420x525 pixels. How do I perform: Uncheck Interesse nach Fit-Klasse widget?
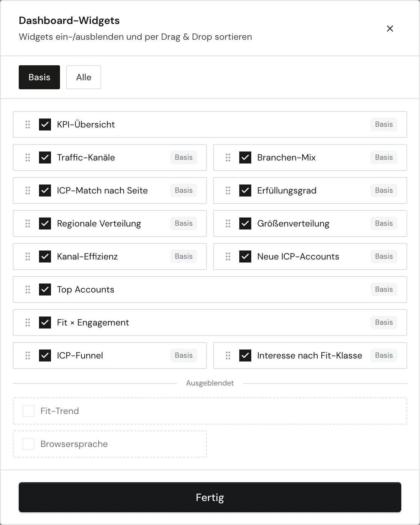245,355
